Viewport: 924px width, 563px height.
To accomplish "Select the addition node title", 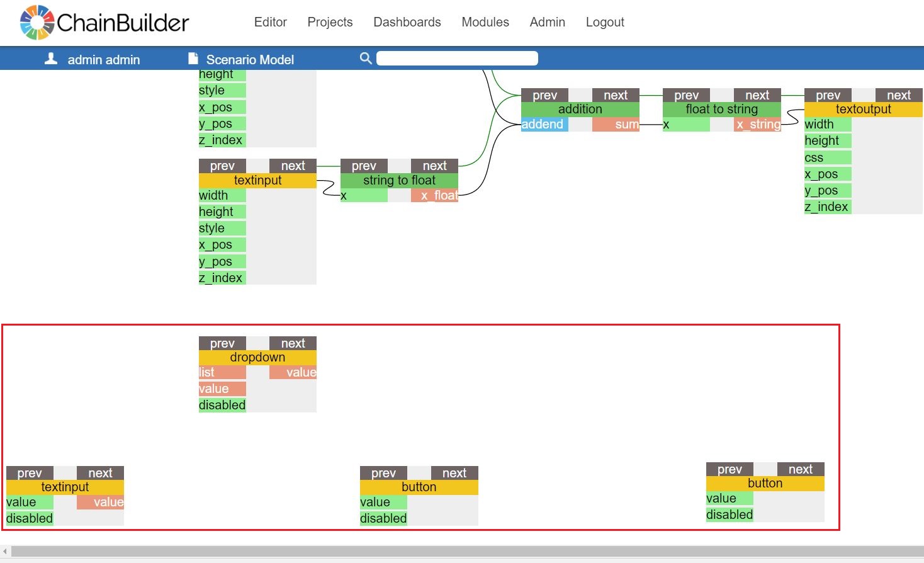I will click(x=580, y=110).
